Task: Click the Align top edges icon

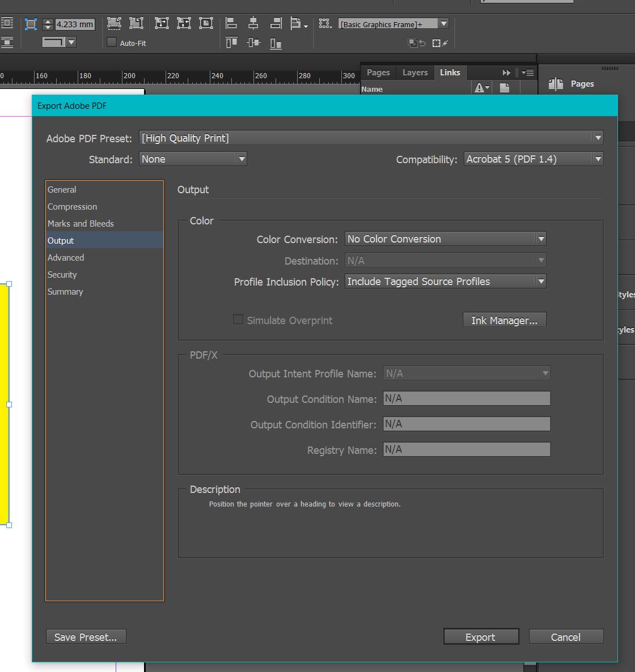Action: (231, 43)
